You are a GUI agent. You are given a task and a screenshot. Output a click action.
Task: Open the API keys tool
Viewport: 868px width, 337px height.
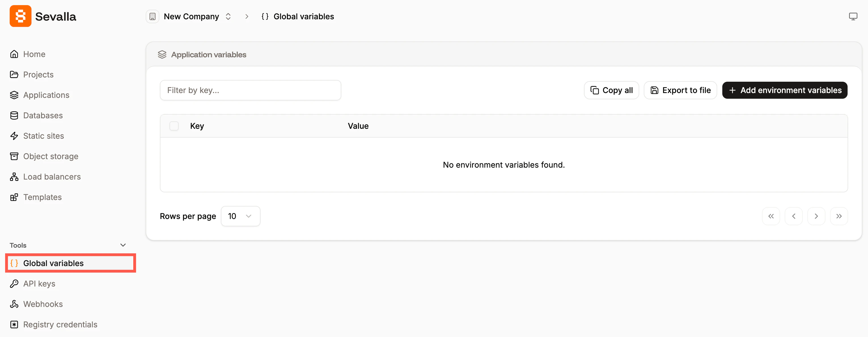click(x=39, y=283)
